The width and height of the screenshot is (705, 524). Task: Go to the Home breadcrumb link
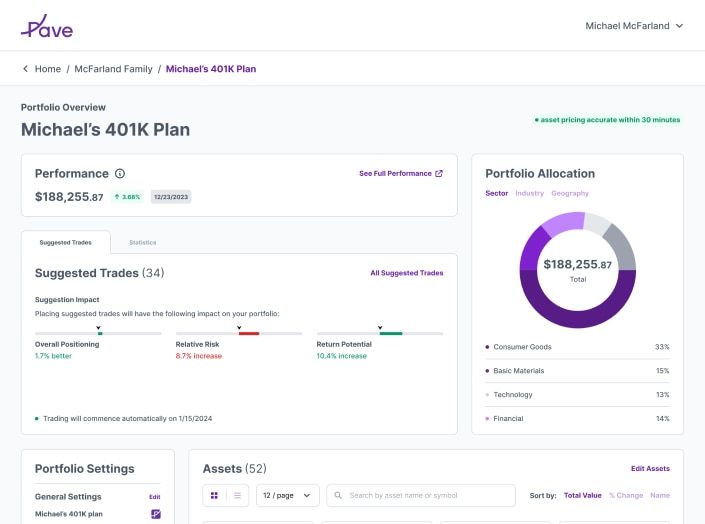[x=48, y=69]
